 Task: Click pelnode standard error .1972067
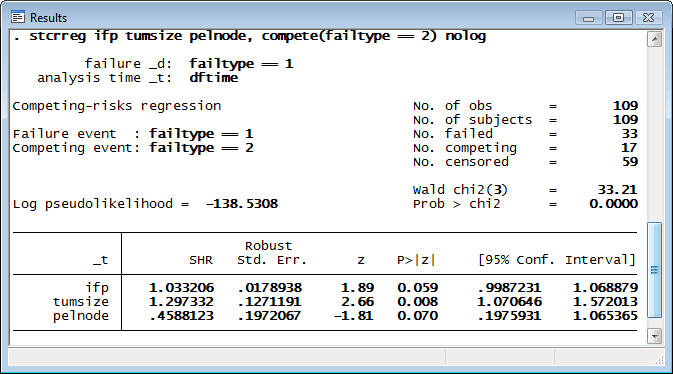tap(270, 316)
